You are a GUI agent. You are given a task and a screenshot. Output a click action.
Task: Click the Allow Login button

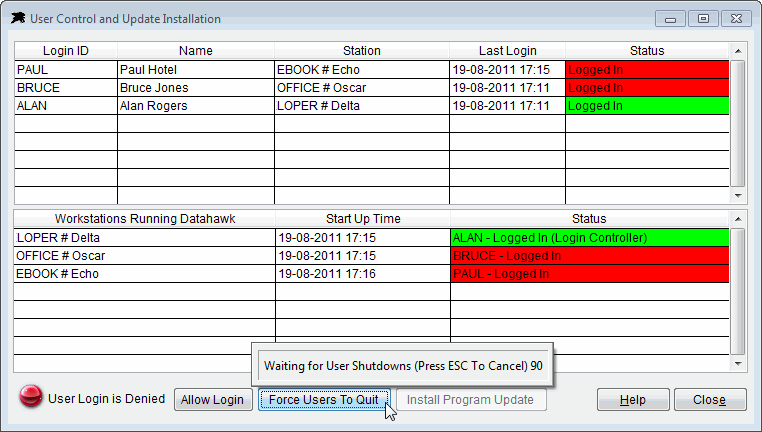(x=213, y=399)
